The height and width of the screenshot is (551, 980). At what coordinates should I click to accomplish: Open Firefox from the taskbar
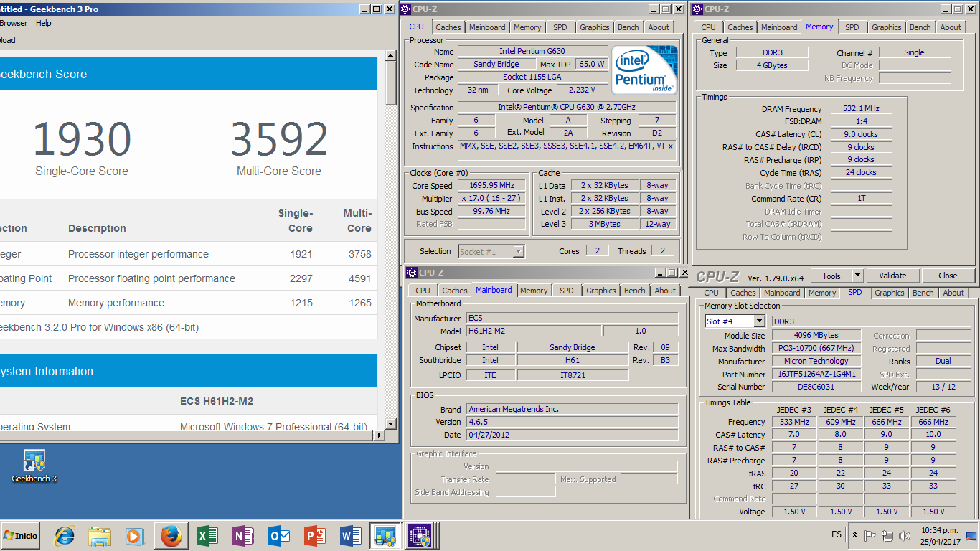(171, 536)
